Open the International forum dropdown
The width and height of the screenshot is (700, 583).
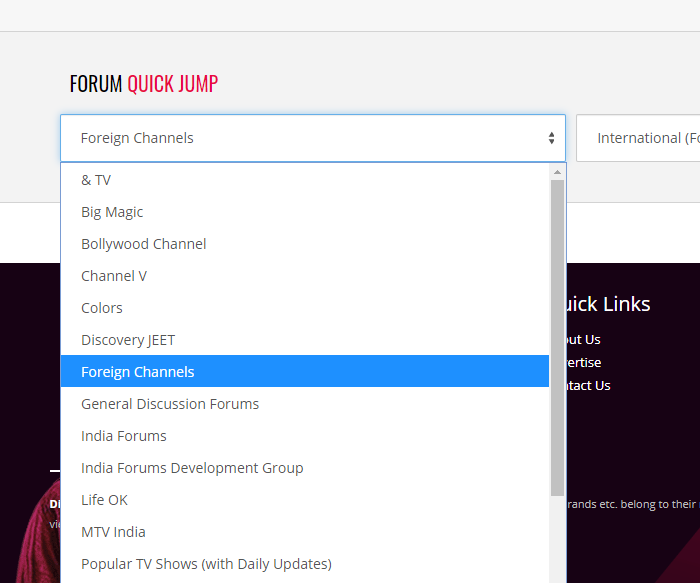click(638, 138)
